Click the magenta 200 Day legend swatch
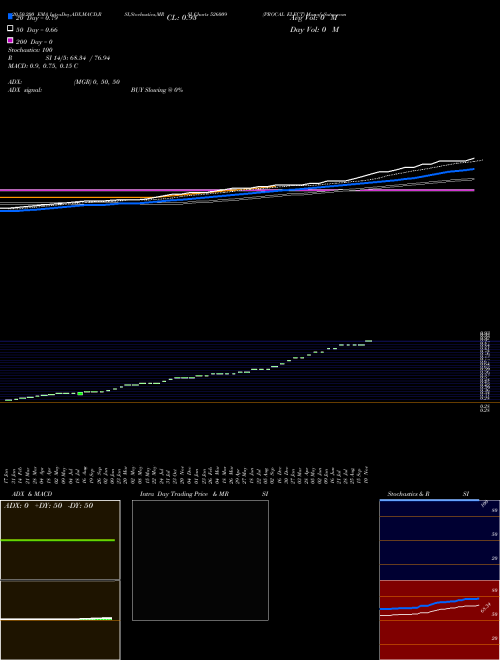Viewport: 500px width, 660px height. [x=10, y=40]
